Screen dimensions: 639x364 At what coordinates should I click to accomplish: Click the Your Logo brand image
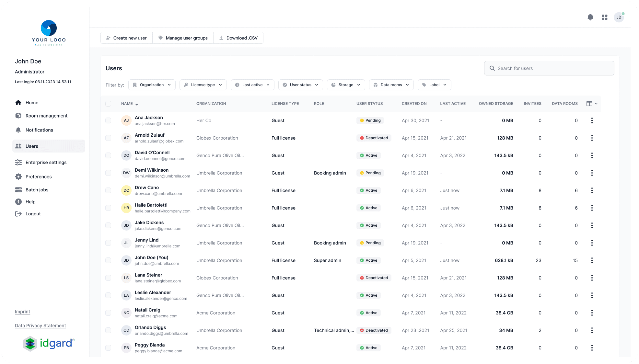point(49,33)
